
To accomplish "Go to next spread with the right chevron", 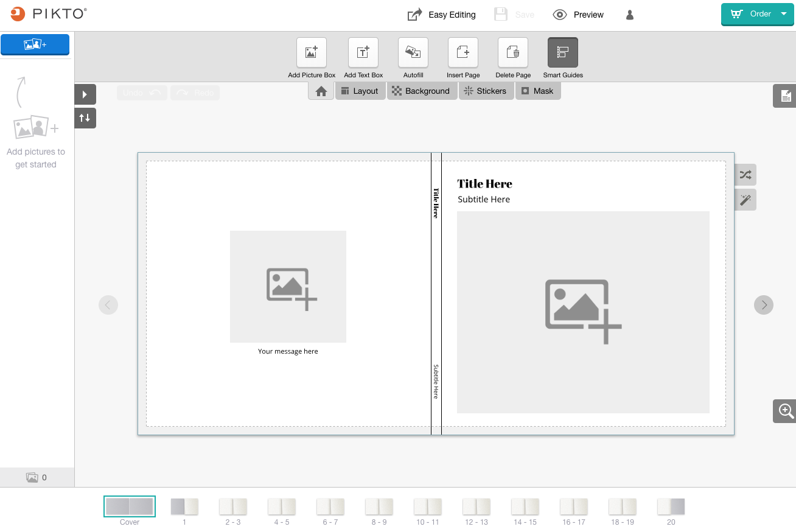I will [x=764, y=304].
